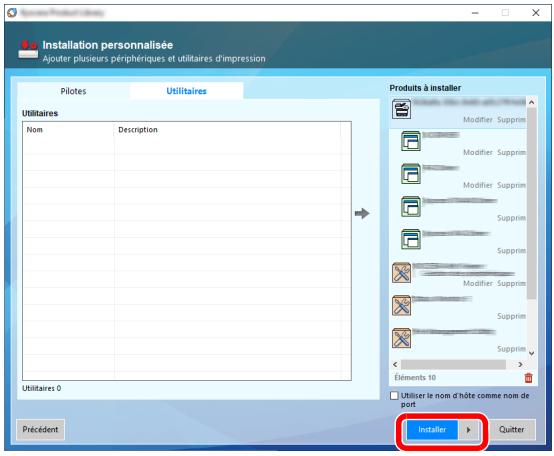Close the installer window
Screen dimensions: 554x456
(x=536, y=13)
